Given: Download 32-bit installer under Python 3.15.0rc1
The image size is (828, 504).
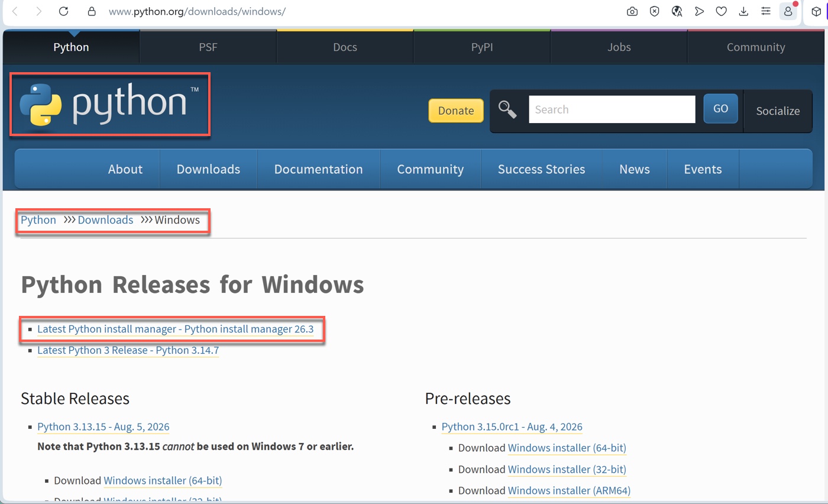Looking at the screenshot, I should (567, 469).
